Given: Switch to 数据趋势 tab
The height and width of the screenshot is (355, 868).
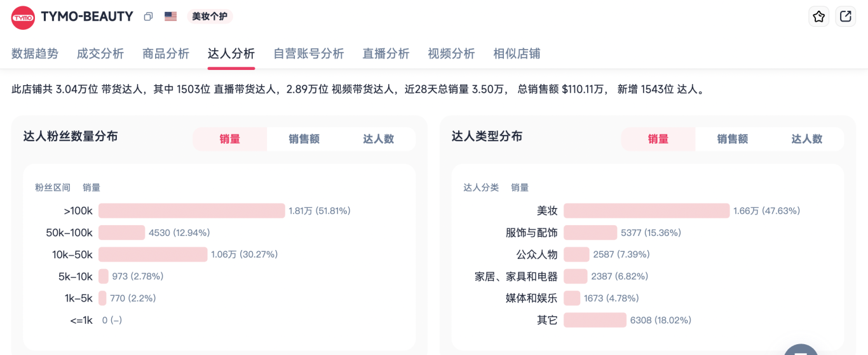Looking at the screenshot, I should [35, 54].
